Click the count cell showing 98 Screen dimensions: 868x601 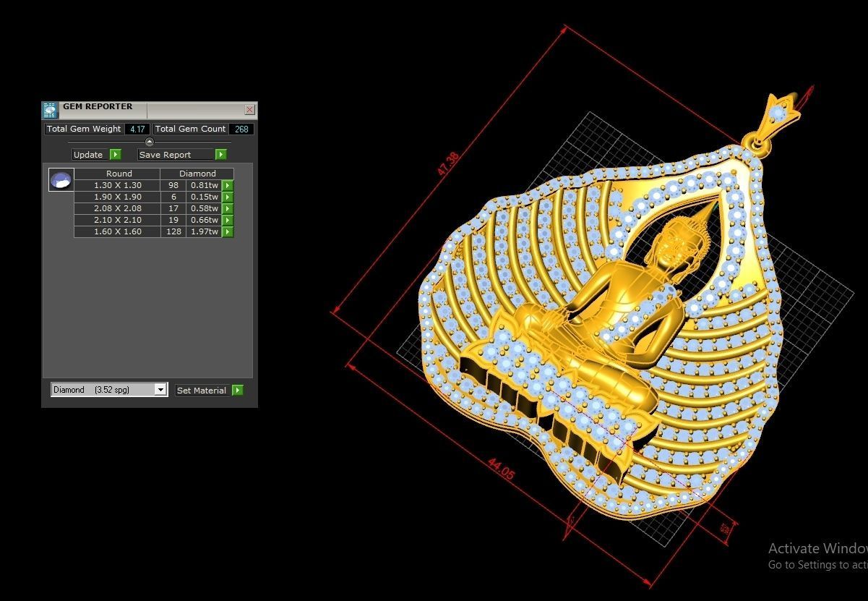pos(173,185)
